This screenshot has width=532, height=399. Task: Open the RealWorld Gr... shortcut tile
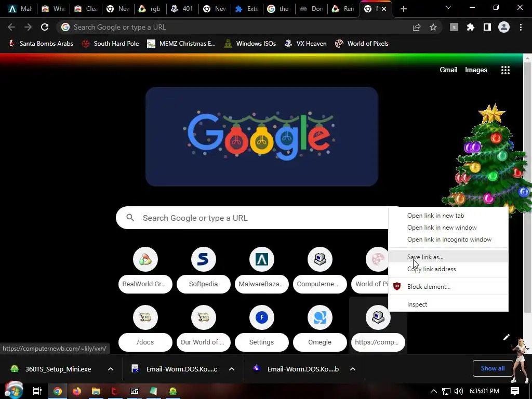click(145, 270)
